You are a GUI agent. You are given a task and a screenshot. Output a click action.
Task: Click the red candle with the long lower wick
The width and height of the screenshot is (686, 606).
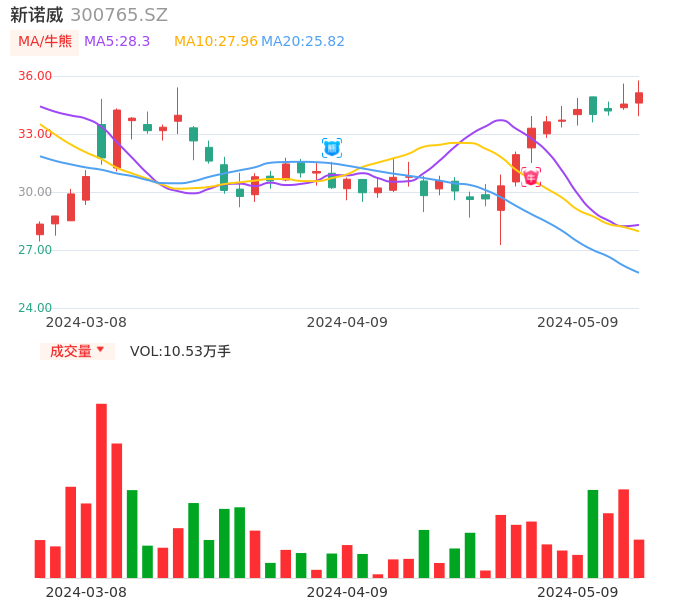(501, 198)
